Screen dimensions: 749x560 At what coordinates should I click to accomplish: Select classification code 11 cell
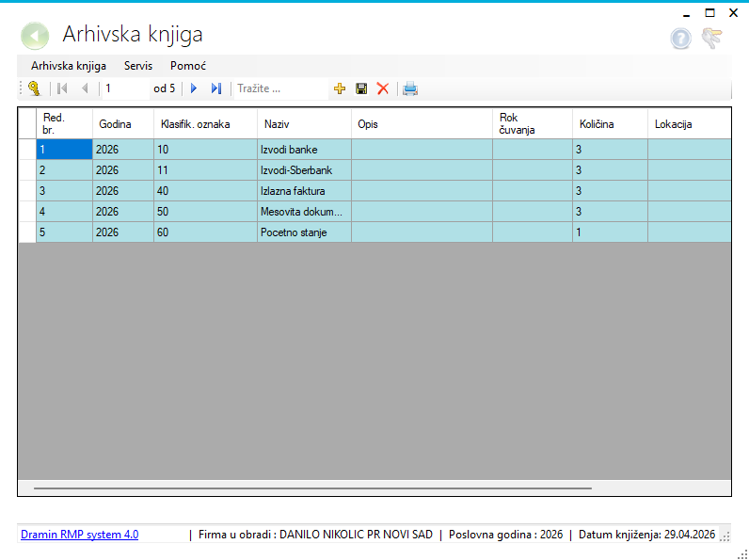[x=205, y=170]
